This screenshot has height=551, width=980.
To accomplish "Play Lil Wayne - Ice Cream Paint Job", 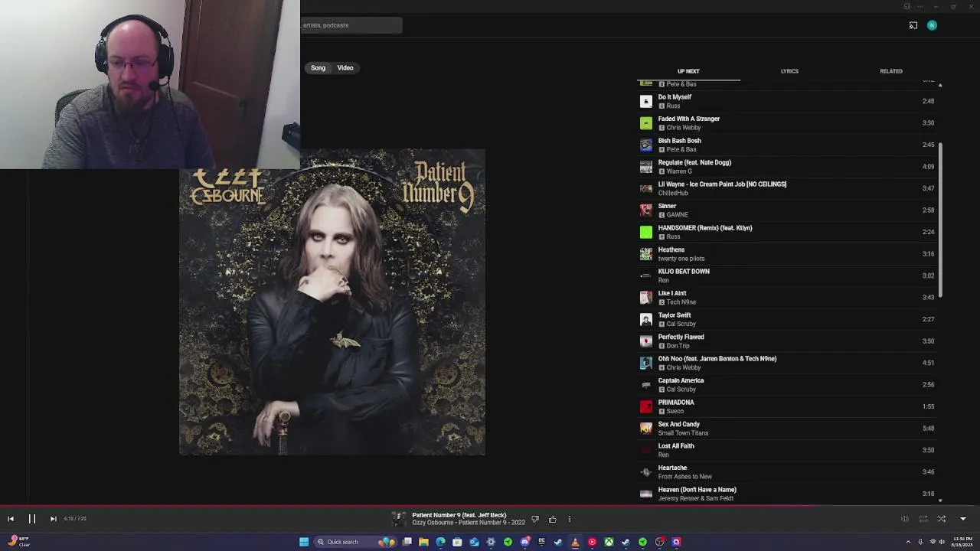I will click(786, 188).
